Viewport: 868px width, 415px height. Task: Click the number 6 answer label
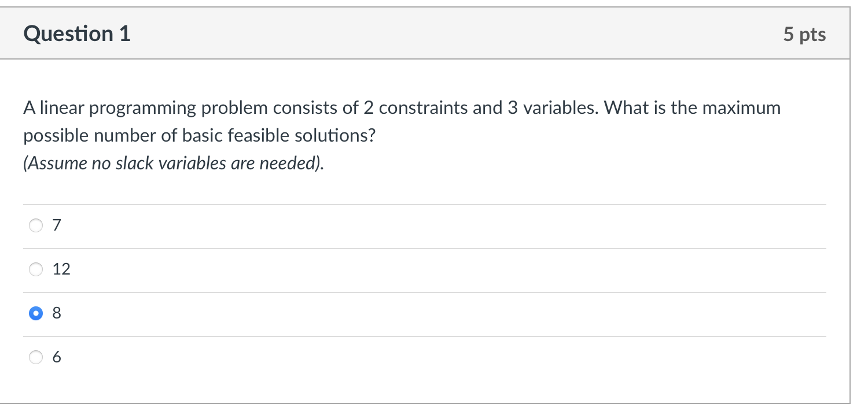tap(56, 357)
